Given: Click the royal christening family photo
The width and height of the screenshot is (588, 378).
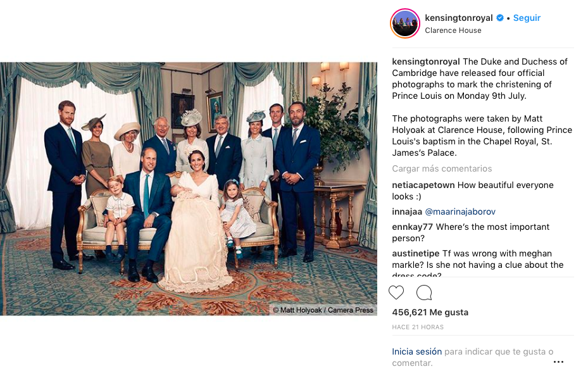Looking at the screenshot, I should point(189,189).
